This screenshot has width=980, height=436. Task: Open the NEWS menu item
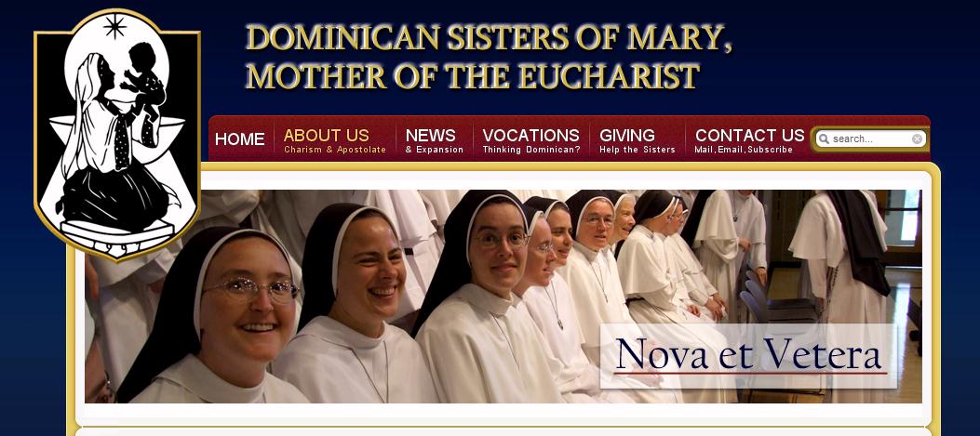point(431,135)
